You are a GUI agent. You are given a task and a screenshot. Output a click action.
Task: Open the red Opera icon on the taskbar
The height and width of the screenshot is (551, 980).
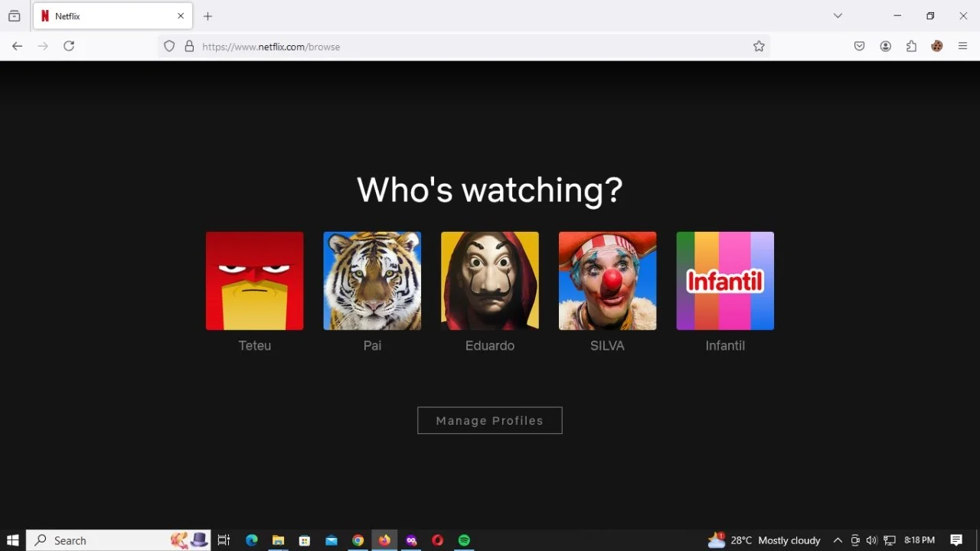coord(437,540)
